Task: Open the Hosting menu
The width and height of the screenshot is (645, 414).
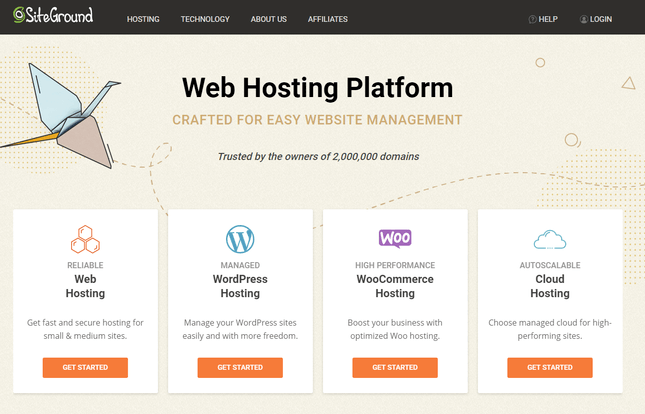Action: pos(143,19)
